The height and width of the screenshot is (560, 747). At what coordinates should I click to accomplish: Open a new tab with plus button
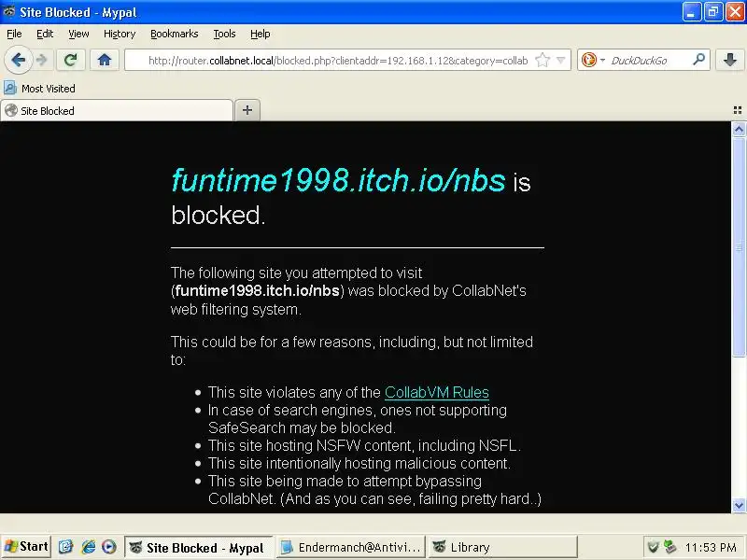point(247,110)
